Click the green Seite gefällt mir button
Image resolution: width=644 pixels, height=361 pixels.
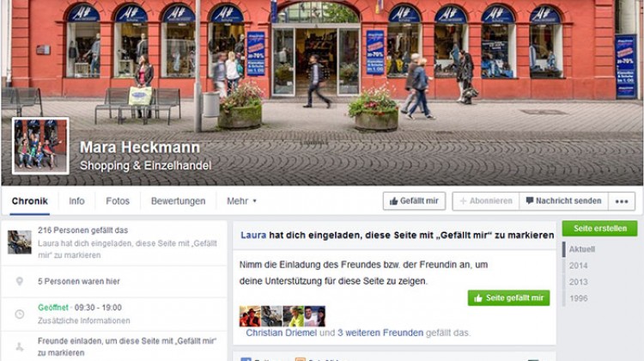coord(508,298)
